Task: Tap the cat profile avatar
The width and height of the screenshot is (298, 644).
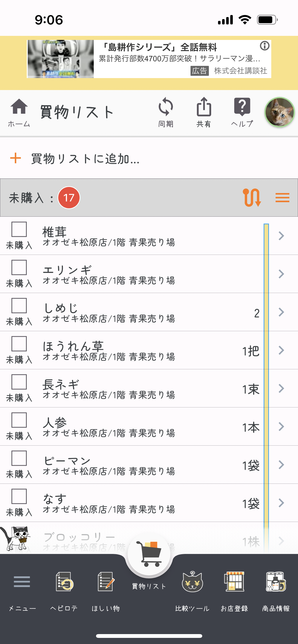Action: (280, 112)
